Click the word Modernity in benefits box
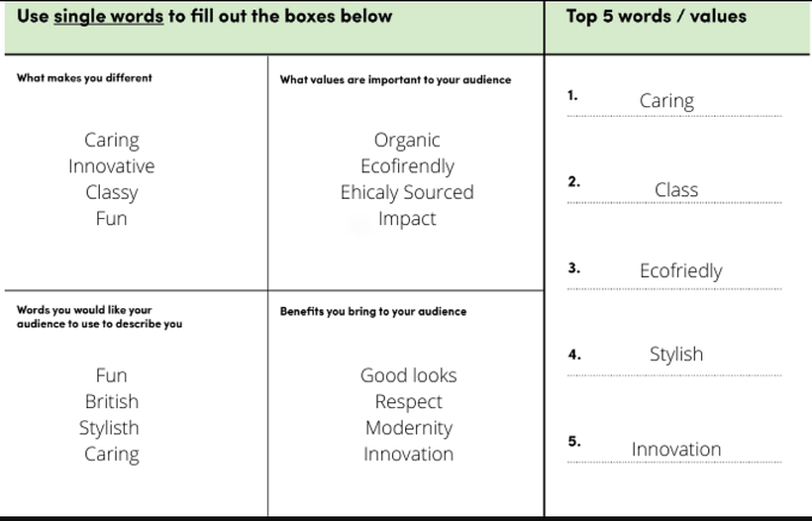The width and height of the screenshot is (812, 521). point(409,428)
